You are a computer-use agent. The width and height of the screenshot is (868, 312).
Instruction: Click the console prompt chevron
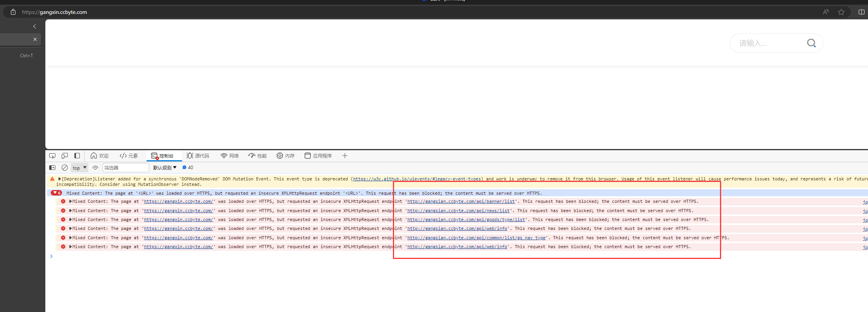tap(51, 256)
